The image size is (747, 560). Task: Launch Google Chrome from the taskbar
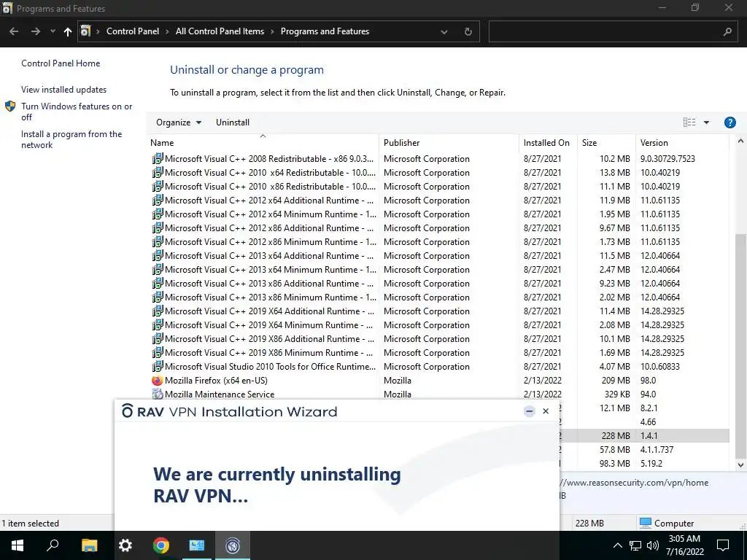click(161, 545)
